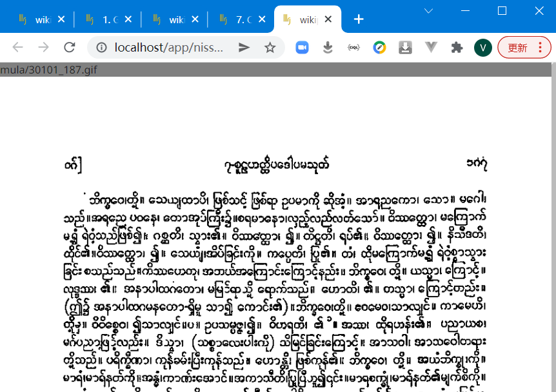This screenshot has height=392, width=556.
Task: Open the download arrow extension
Action: [x=328, y=48]
